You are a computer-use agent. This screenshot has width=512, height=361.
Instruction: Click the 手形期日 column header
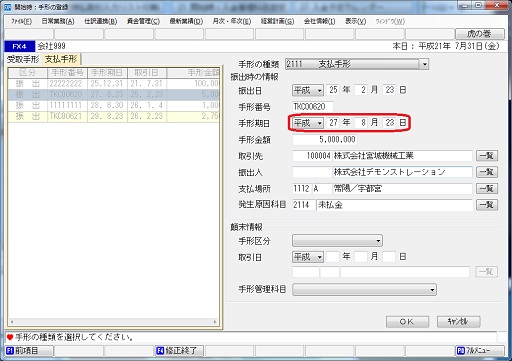click(x=107, y=73)
